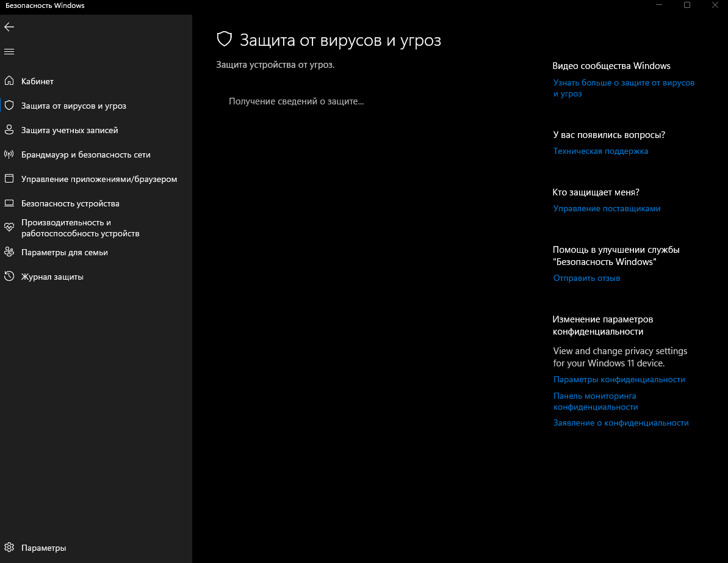Image resolution: width=728 pixels, height=563 pixels.
Task: Click the home icon beside Кабинет
Action: click(9, 81)
